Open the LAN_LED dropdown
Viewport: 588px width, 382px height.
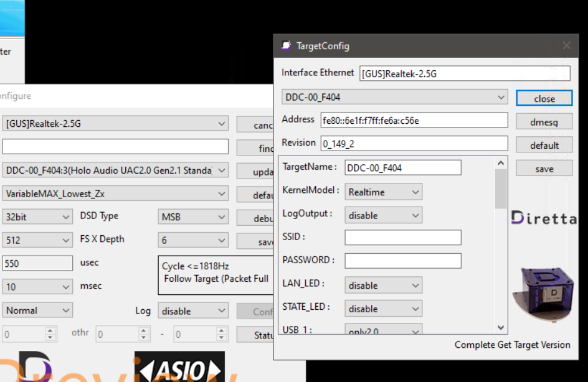click(x=383, y=286)
